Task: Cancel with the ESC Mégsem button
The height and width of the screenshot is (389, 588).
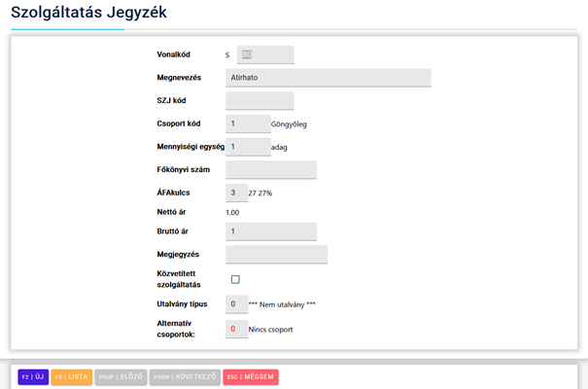Action: [x=251, y=376]
